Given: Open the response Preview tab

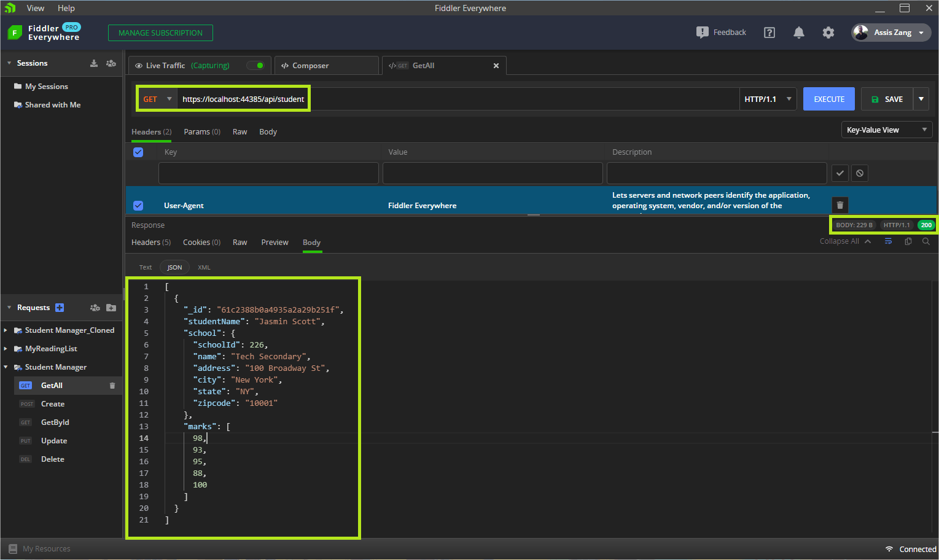Looking at the screenshot, I should [x=275, y=243].
